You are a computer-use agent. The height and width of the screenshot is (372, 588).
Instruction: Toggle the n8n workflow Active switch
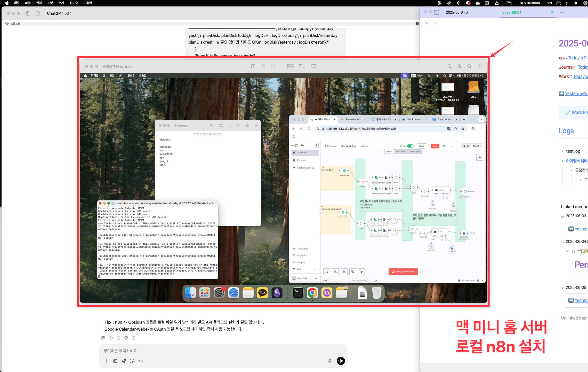pos(410,146)
